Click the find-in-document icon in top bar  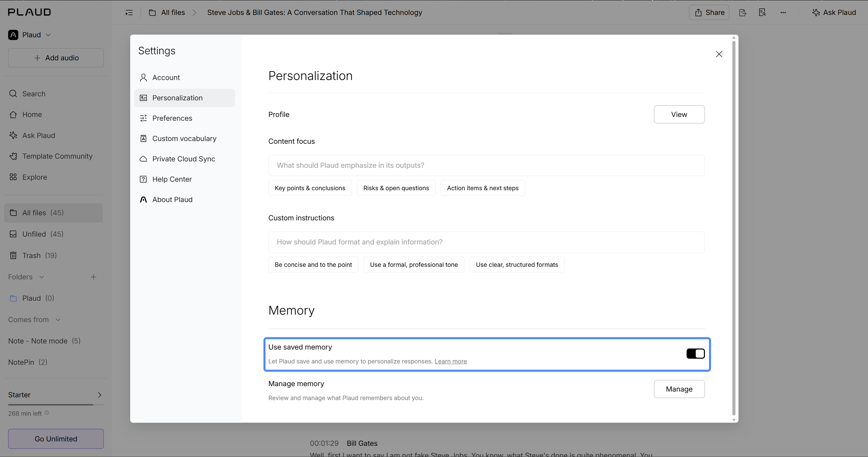pyautogui.click(x=762, y=13)
